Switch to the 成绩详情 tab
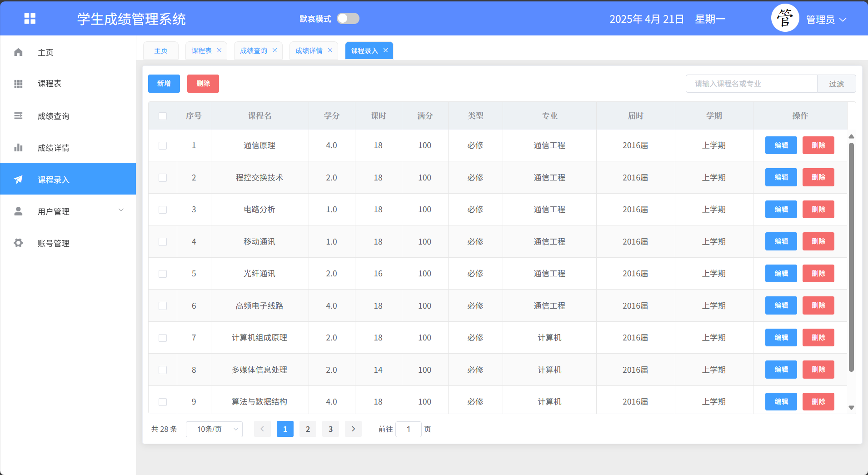 click(309, 50)
